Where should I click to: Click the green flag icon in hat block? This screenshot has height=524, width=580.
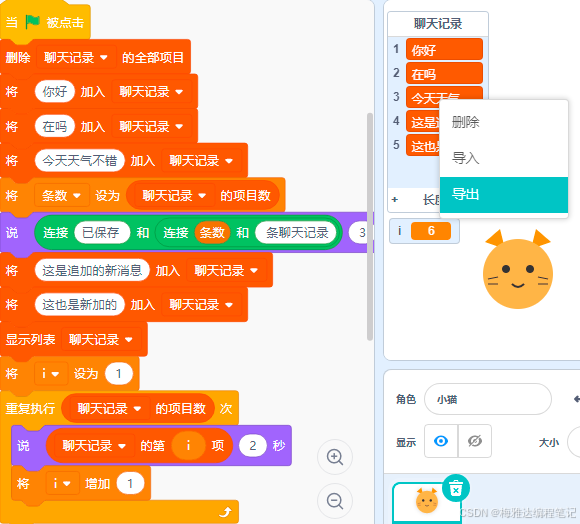click(x=33, y=22)
